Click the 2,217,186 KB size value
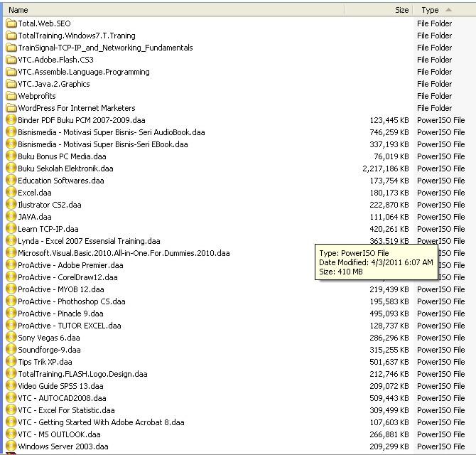This screenshot has width=476, height=455. [x=386, y=168]
